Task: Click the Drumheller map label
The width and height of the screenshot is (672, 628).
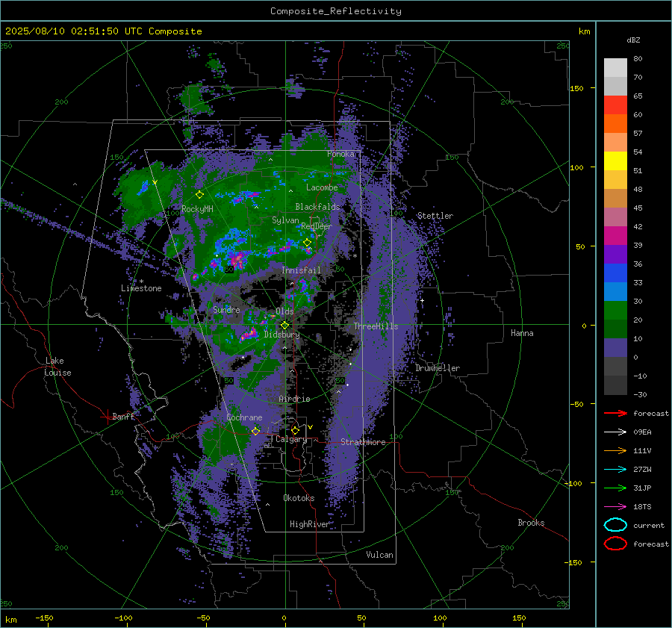Action: tap(438, 368)
